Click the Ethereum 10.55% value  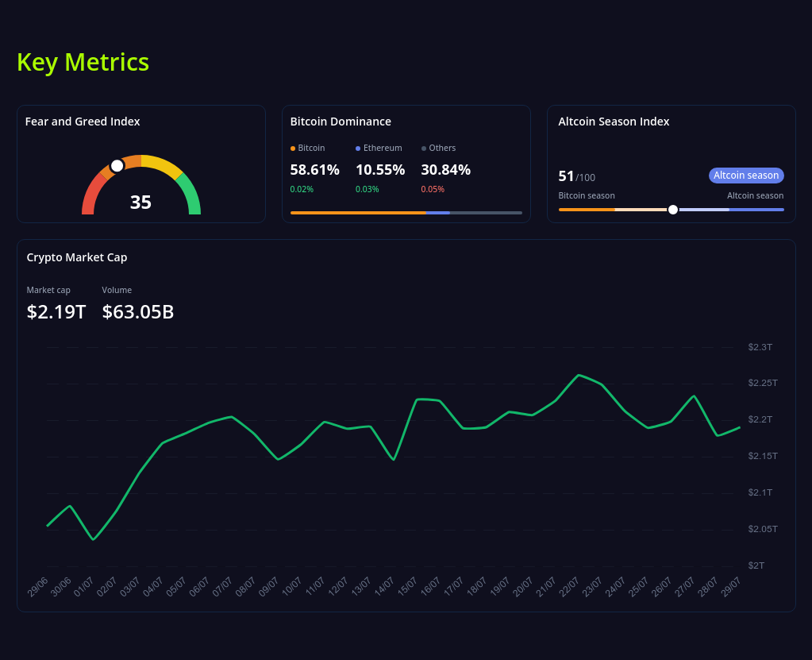380,169
